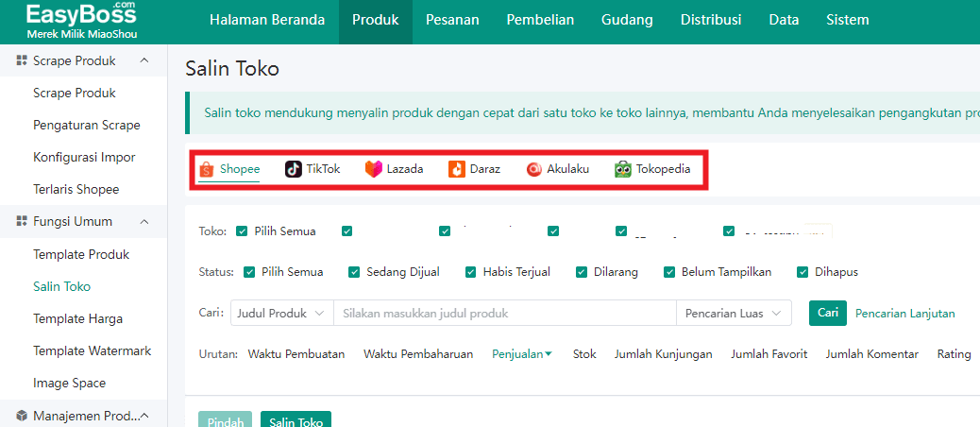Toggle Pilih Semua checkbox in Status row
The image size is (980, 427).
coord(249,272)
